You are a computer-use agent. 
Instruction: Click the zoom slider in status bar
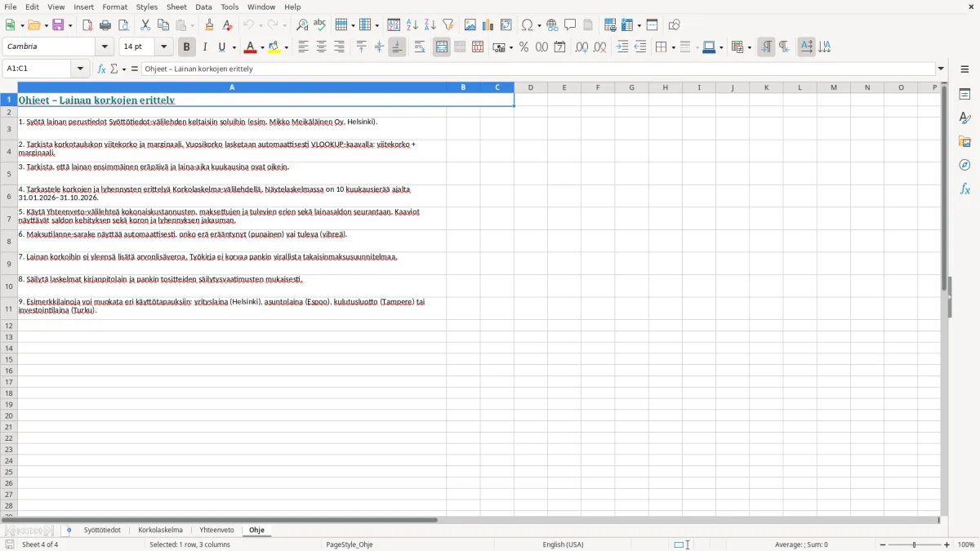[x=914, y=544]
